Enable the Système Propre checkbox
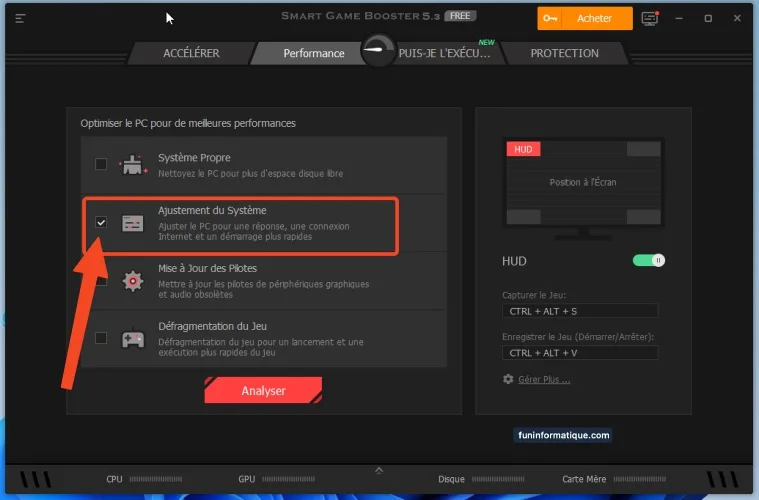Screen dimensions: 759x500 coord(101,164)
